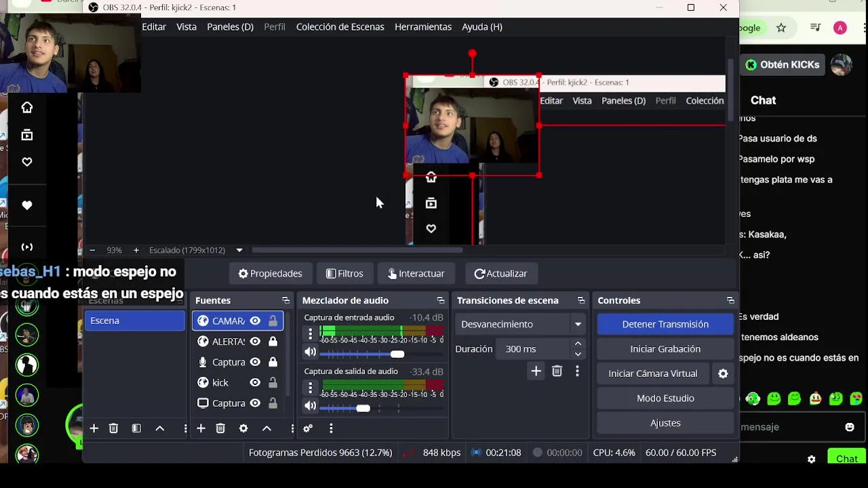
Task: Hide the CAMARA source
Action: coord(255,321)
